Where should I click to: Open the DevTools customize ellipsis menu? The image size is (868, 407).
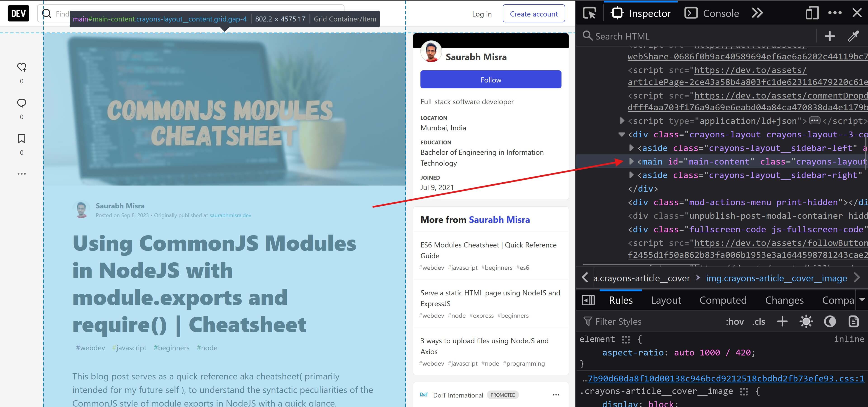pos(835,13)
